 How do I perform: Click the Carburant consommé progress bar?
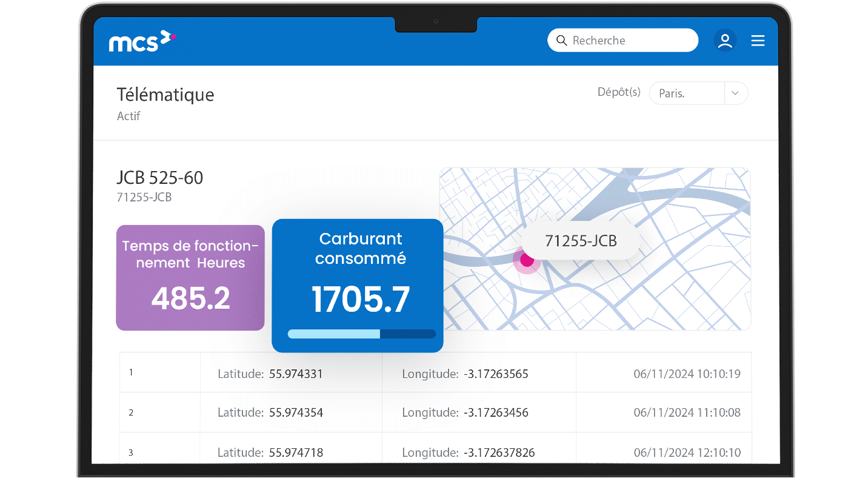(x=361, y=334)
